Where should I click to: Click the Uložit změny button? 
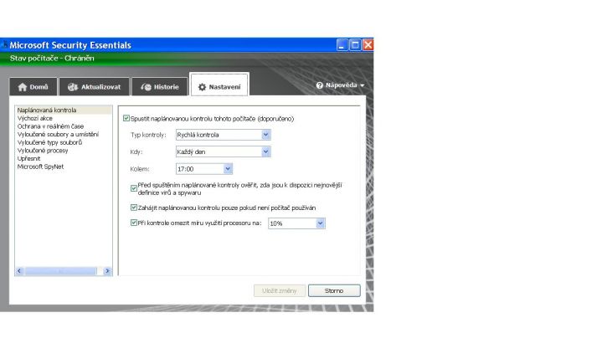(x=280, y=291)
